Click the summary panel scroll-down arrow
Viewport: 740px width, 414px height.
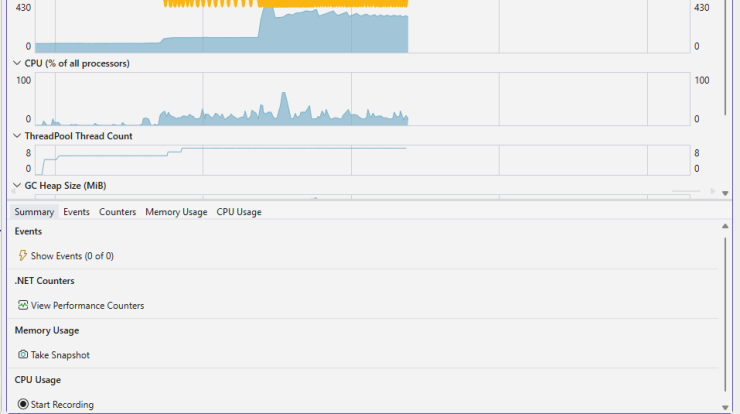click(725, 408)
